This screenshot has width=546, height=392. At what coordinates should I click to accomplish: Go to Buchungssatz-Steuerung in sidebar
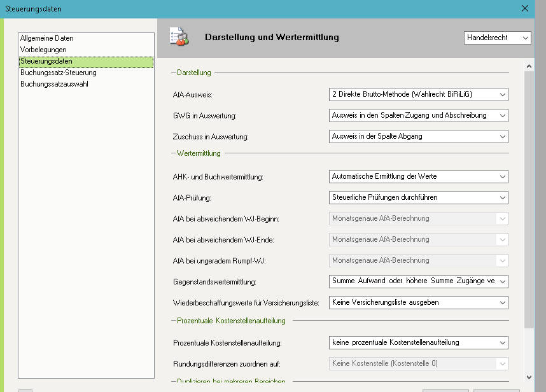tap(59, 73)
